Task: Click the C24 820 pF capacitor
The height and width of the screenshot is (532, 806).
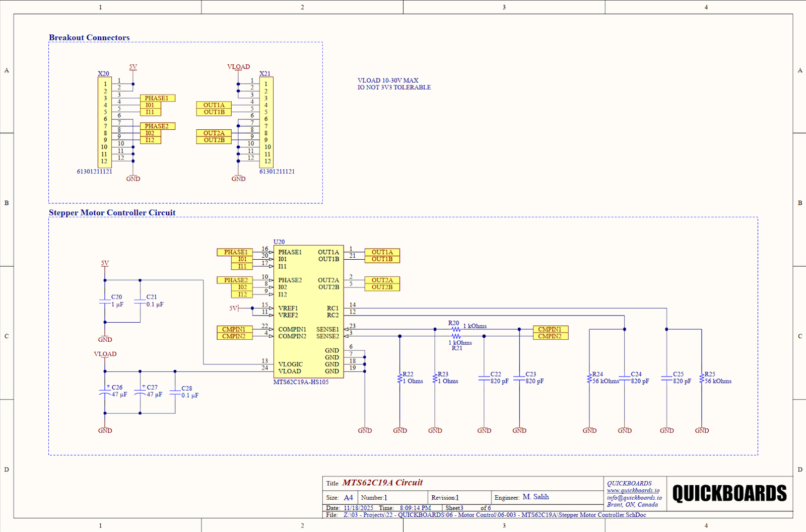Action: [625, 378]
